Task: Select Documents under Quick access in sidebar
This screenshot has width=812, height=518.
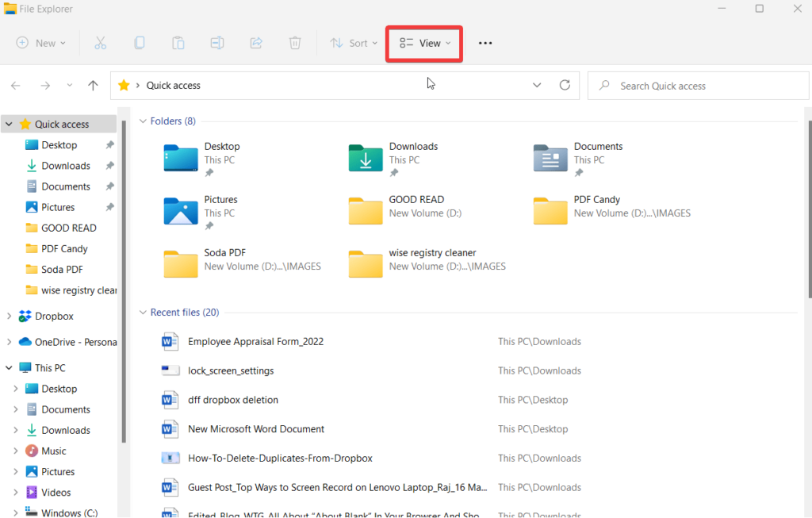Action: 66,186
